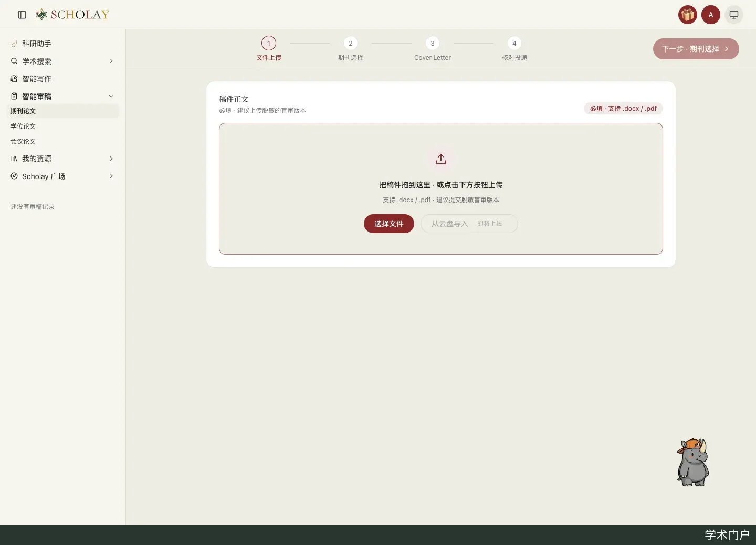756x545 pixels.
Task: Click the Scholay 广场 compass icon
Action: pos(14,176)
